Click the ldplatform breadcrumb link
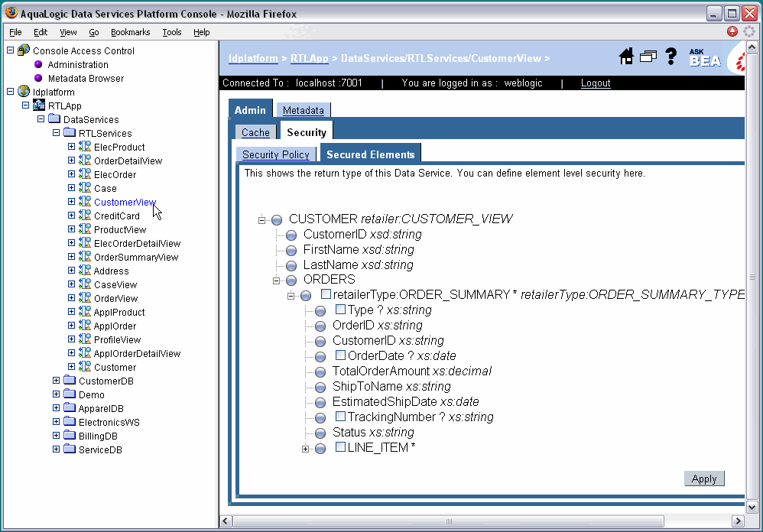Viewport: 763px width, 532px height. [253, 58]
